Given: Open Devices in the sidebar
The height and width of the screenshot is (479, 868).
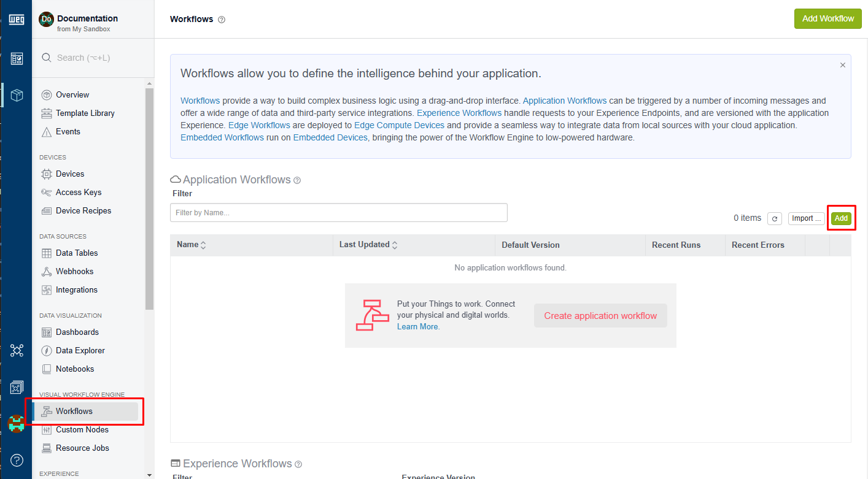Looking at the screenshot, I should tap(69, 174).
